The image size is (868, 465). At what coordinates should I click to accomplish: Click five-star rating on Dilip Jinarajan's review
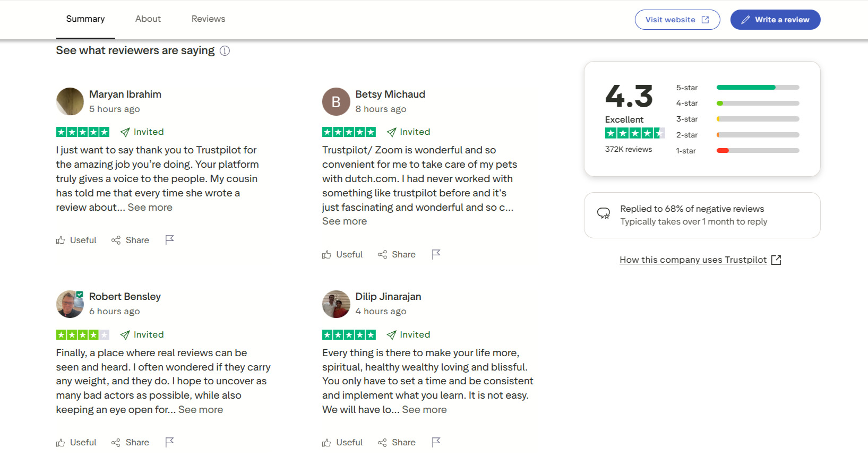[x=349, y=335]
